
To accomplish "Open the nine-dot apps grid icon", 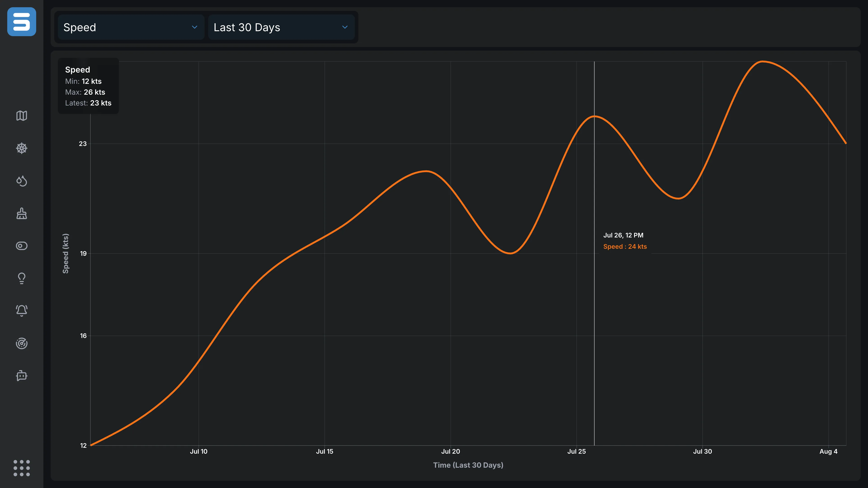I will tap(21, 468).
